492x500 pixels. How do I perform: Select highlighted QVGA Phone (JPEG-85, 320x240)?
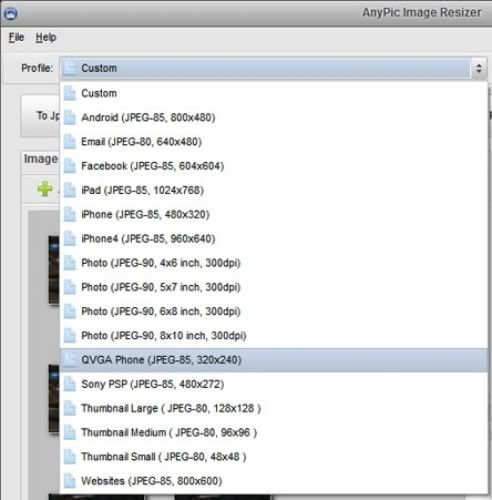[x=274, y=360]
